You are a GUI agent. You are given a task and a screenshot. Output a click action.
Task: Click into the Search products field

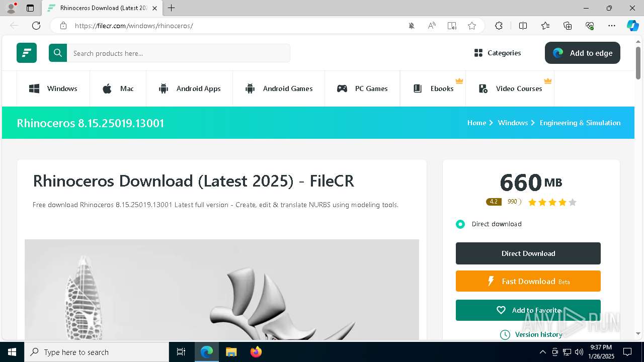[179, 53]
